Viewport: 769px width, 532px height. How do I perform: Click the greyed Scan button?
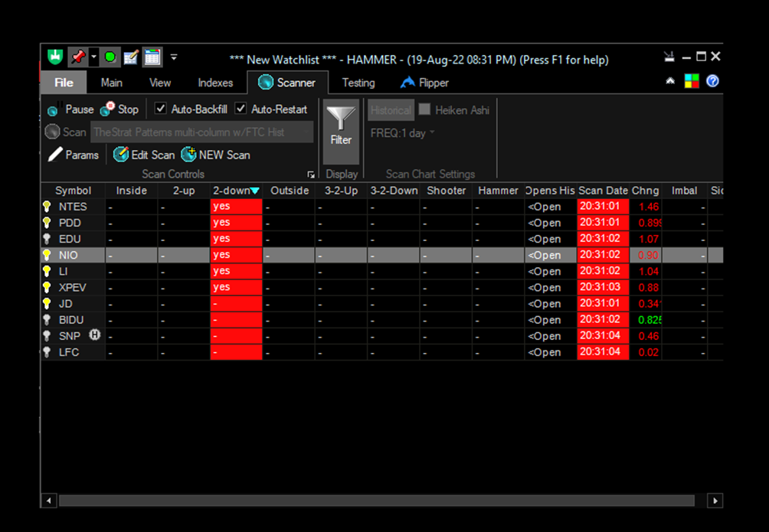pos(66,132)
